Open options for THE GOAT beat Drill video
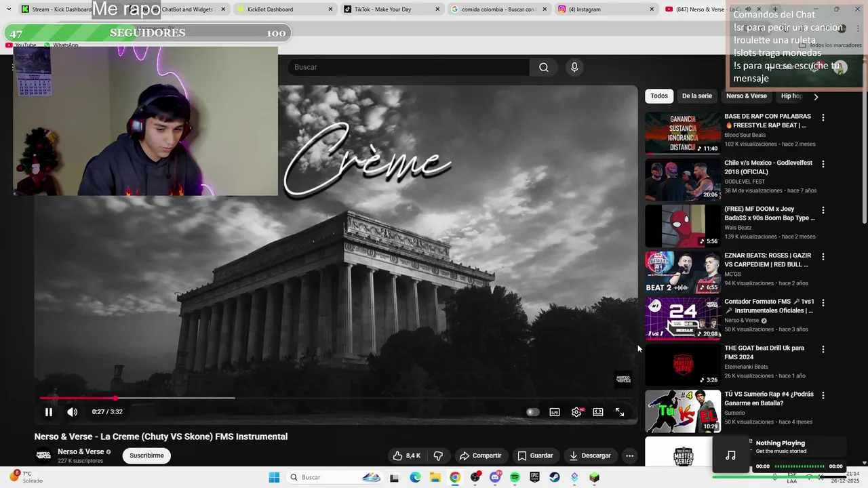The height and width of the screenshot is (488, 868). (x=823, y=349)
